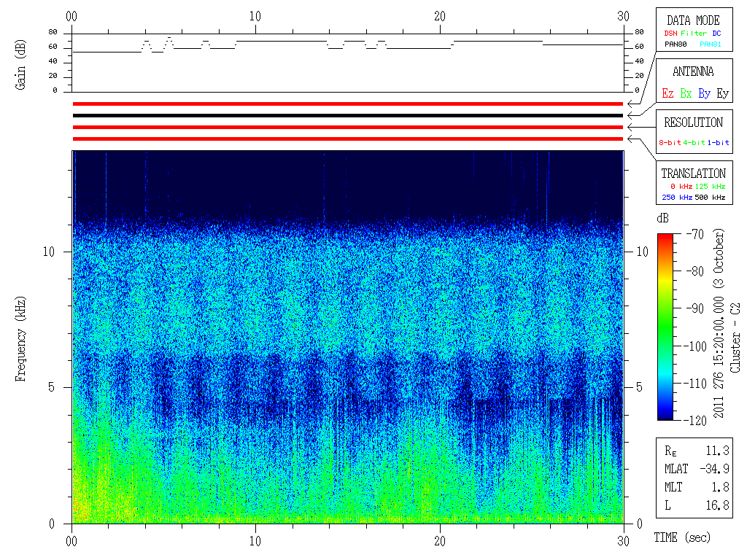The height and width of the screenshot is (560, 747).
Task: Click the blue 1-bit resolution label
Action: tap(718, 142)
